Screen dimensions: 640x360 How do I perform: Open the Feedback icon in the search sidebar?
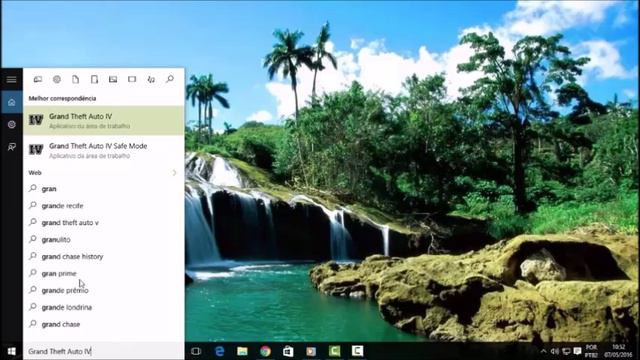(11, 147)
